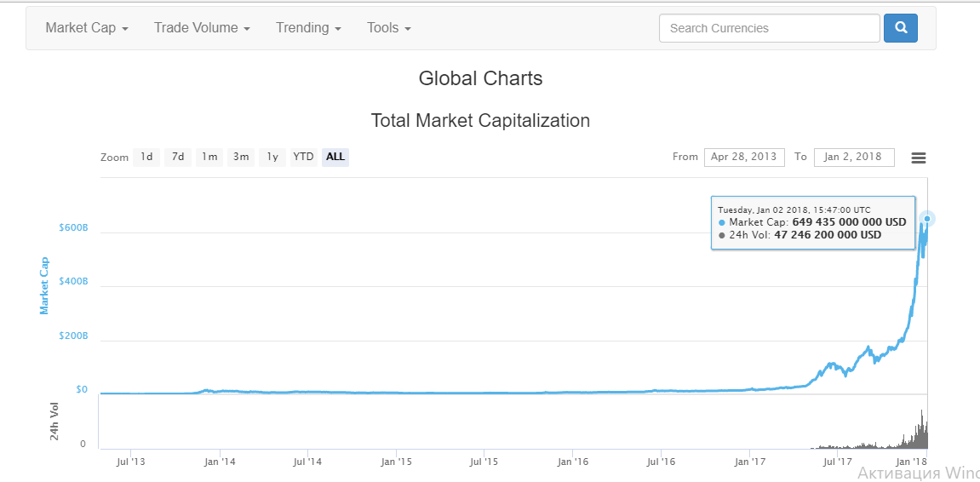Click the magnifier search button
This screenshot has width=980, height=482.
tap(900, 28)
